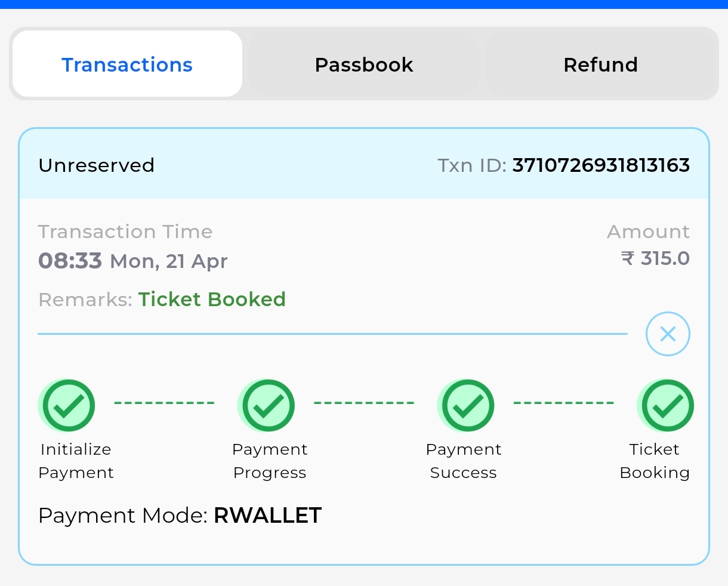Image resolution: width=728 pixels, height=586 pixels.
Task: Click the ₹ 315.0 amount value
Action: (655, 258)
